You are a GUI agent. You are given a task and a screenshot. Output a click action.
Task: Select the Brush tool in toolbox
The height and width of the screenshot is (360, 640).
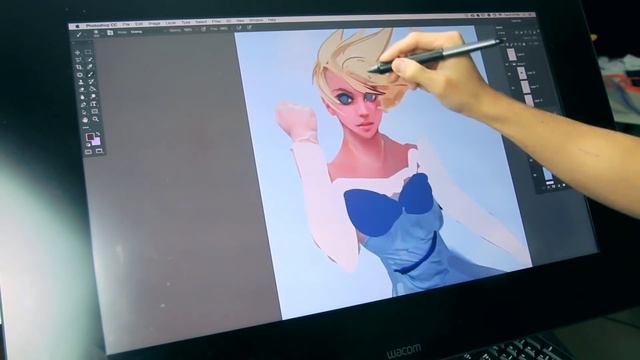[x=91, y=74]
